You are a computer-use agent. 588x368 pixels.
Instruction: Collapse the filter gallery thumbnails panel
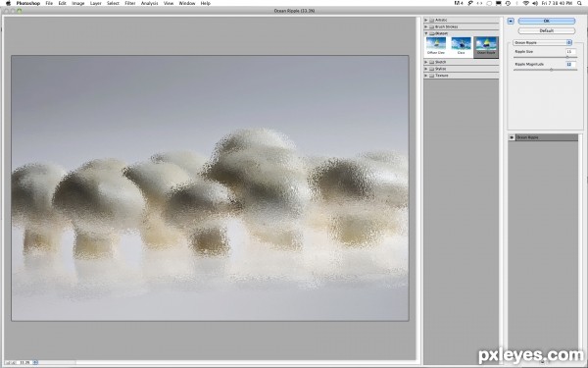click(511, 21)
